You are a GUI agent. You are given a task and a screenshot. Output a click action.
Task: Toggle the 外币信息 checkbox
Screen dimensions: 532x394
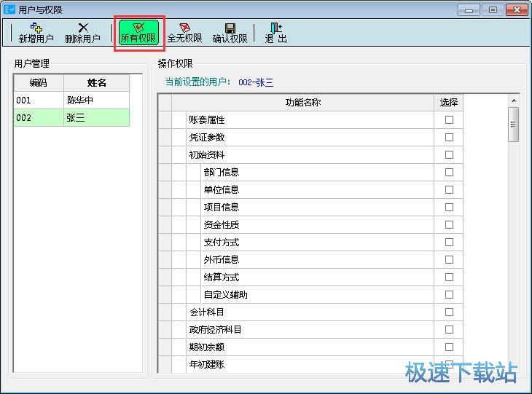(x=449, y=260)
